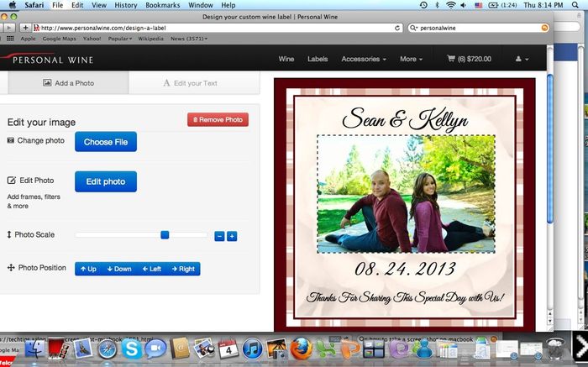Expand the Accessories dropdown

(x=364, y=60)
